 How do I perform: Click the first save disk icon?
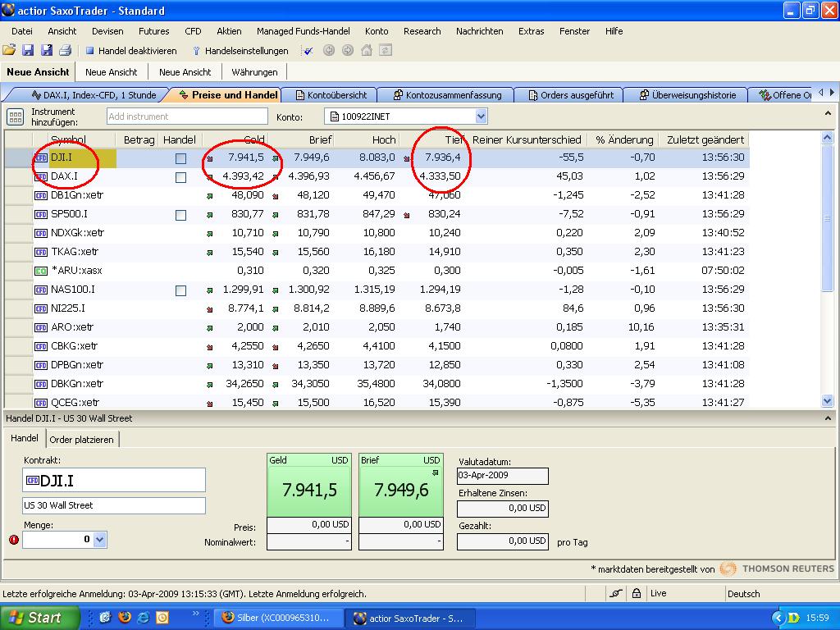point(28,50)
